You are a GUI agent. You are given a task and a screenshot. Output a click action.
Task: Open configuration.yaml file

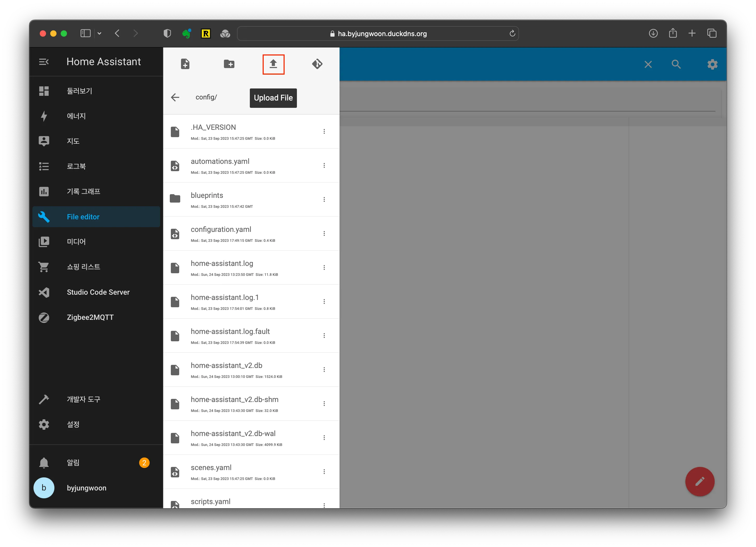pos(251,233)
